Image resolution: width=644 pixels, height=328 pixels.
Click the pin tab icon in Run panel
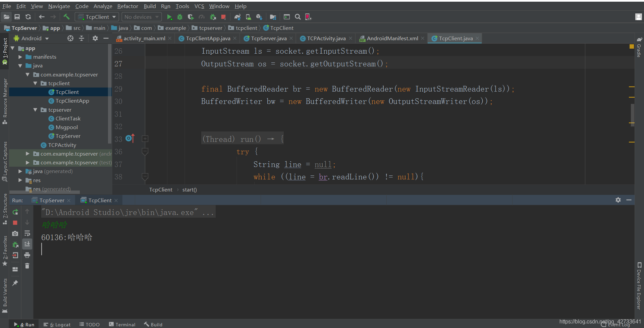point(15,283)
